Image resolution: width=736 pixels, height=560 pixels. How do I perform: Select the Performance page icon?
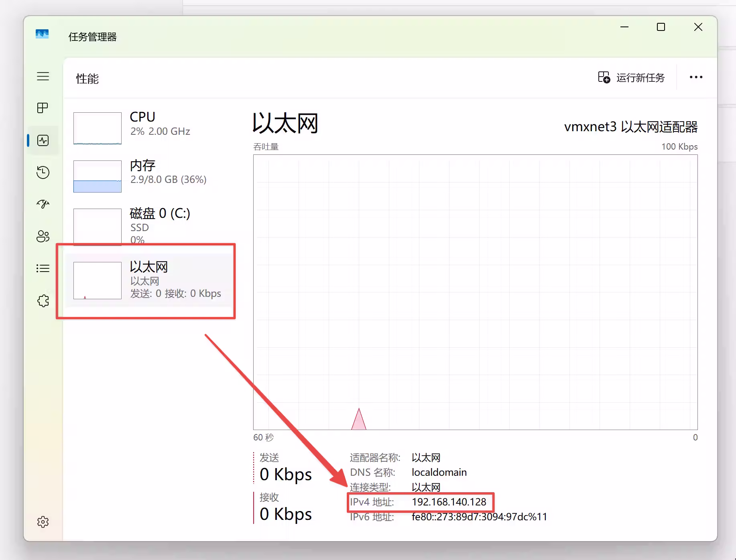(x=43, y=140)
